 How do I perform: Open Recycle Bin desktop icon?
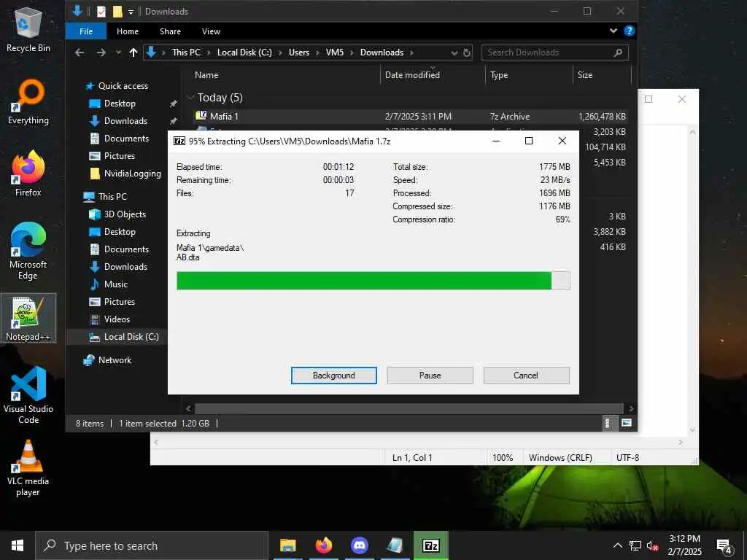pyautogui.click(x=28, y=28)
